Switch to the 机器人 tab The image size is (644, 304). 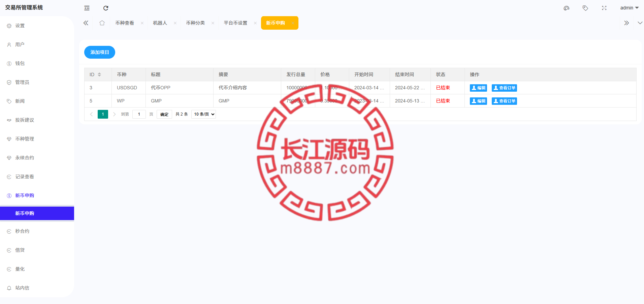pyautogui.click(x=160, y=23)
